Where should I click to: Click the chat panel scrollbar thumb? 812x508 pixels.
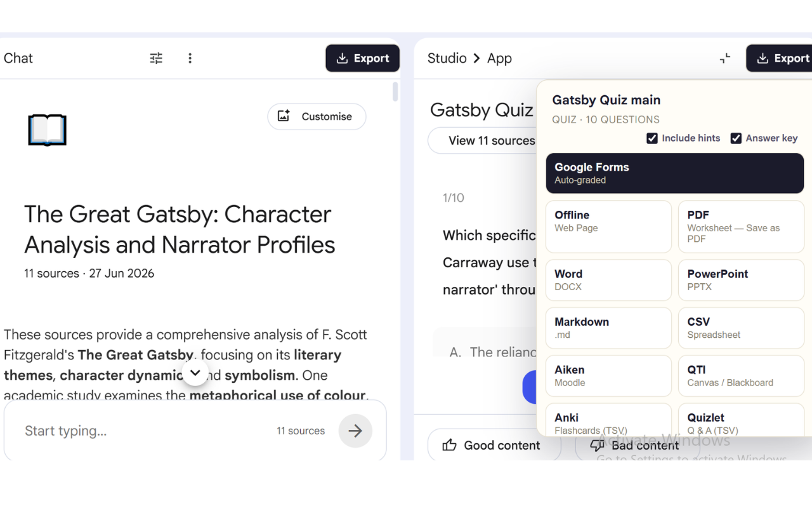click(395, 91)
